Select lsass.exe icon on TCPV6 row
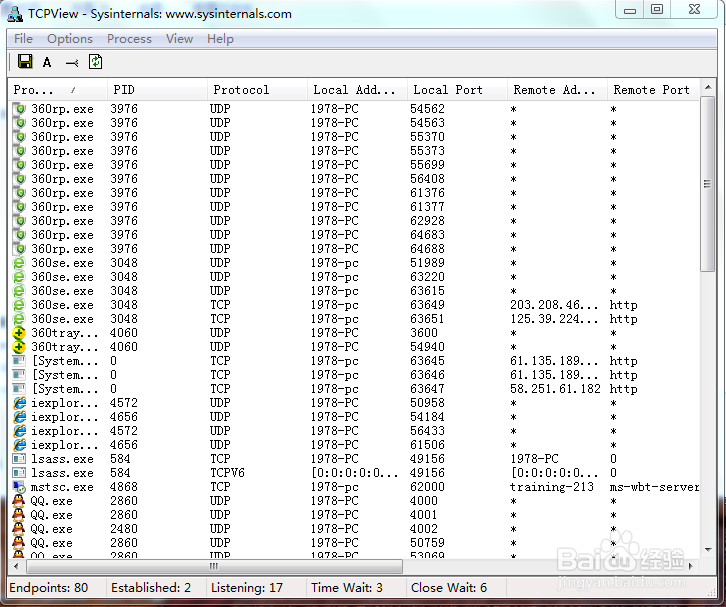The width and height of the screenshot is (726, 607). pyautogui.click(x=19, y=473)
